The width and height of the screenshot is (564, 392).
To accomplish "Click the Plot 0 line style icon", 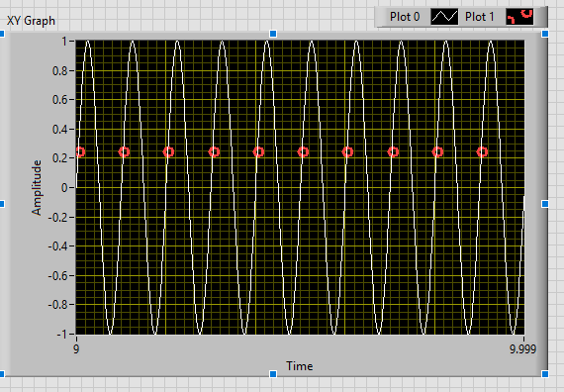I will point(444,17).
